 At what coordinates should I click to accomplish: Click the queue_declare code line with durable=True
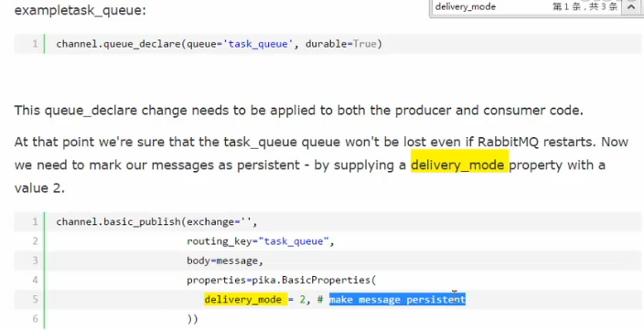pos(219,44)
